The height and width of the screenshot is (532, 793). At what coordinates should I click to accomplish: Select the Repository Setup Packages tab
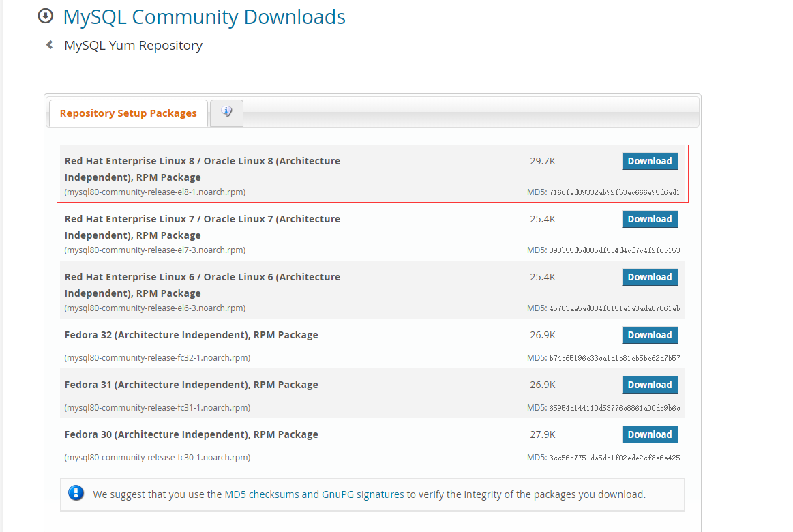(x=128, y=113)
